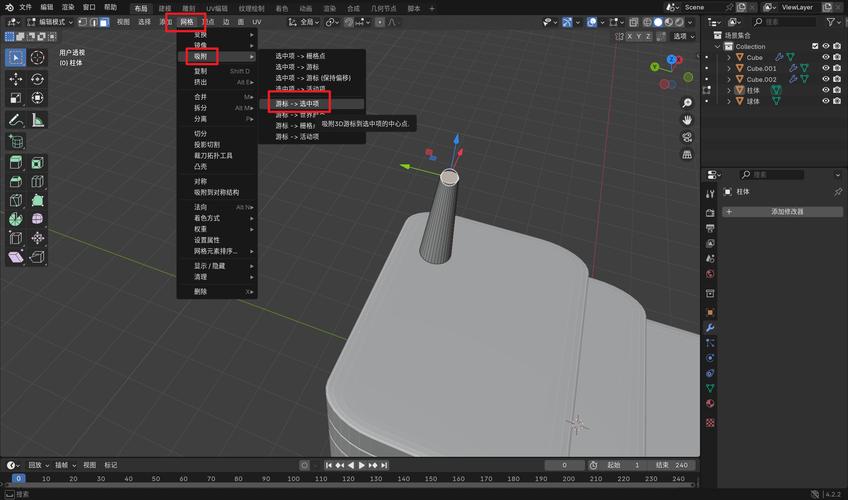Select the Move tool
848x500 pixels.
[x=16, y=79]
